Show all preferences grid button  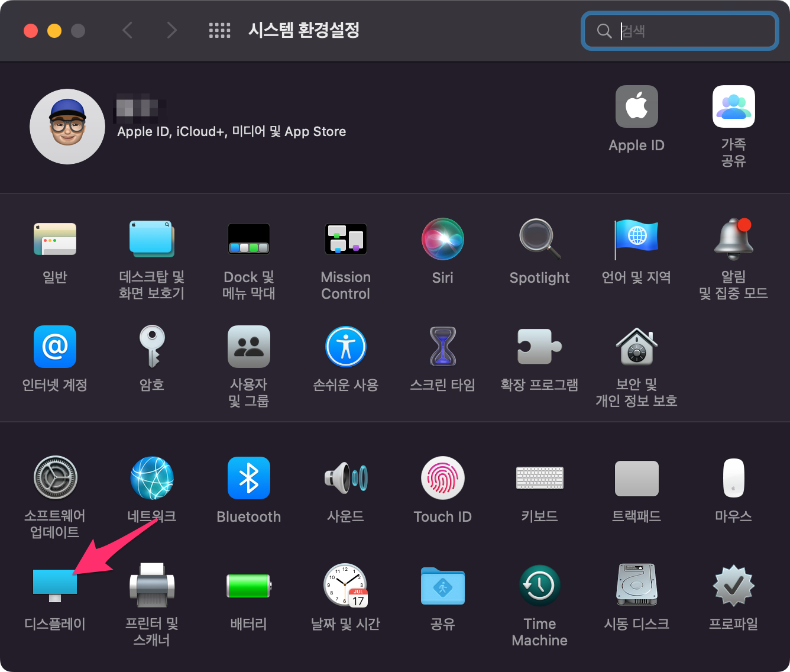pos(220,30)
